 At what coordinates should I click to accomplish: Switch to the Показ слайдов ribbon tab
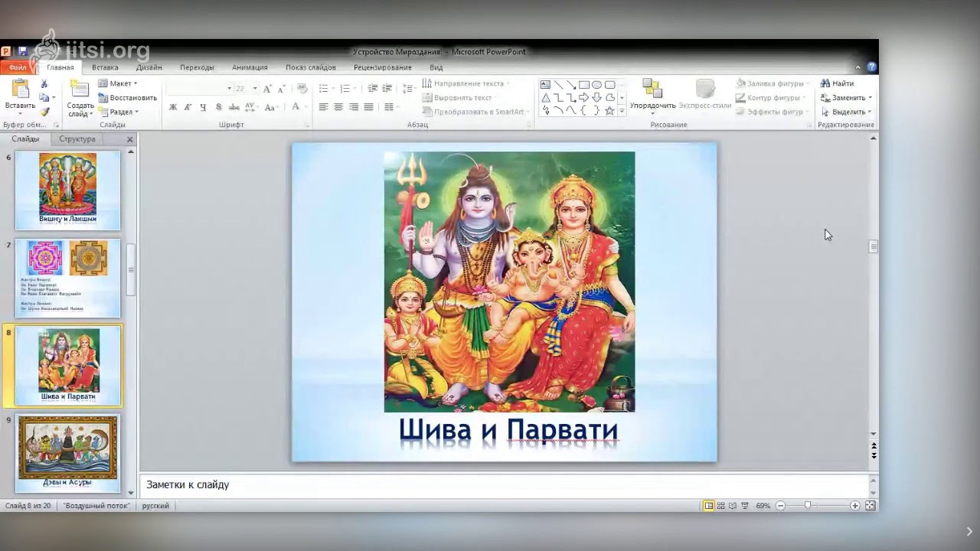tap(310, 67)
